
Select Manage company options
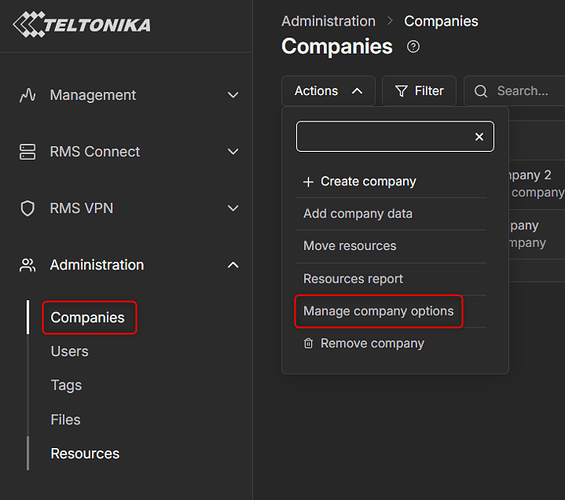click(378, 311)
